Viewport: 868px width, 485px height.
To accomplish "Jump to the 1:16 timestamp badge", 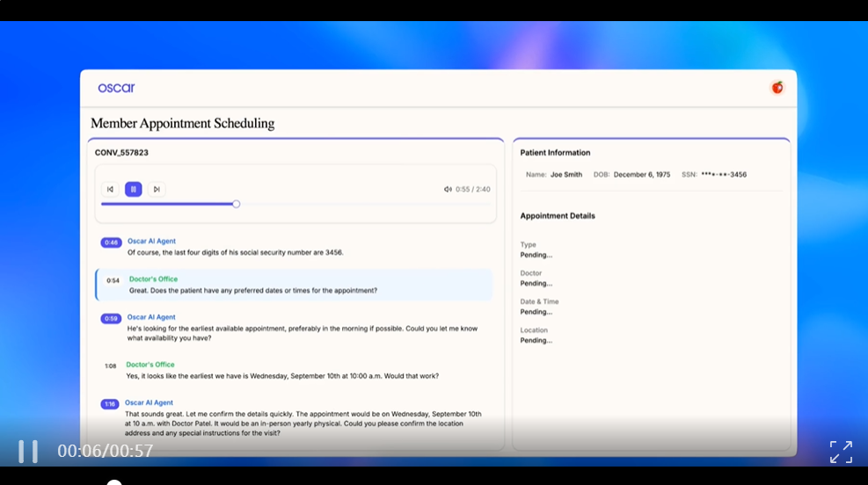I will point(110,404).
